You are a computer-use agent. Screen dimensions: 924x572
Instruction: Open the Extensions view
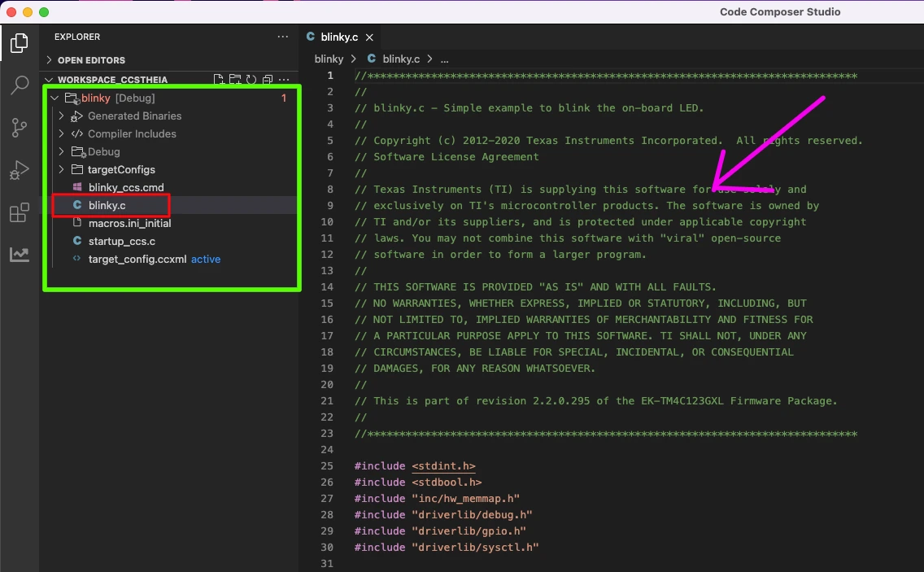point(19,213)
